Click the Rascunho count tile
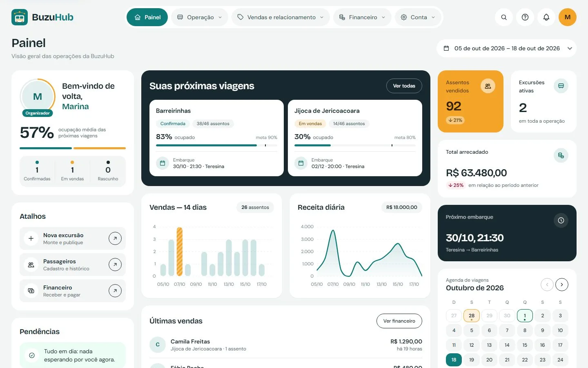Viewport: 588px width, 368px height. [108, 171]
